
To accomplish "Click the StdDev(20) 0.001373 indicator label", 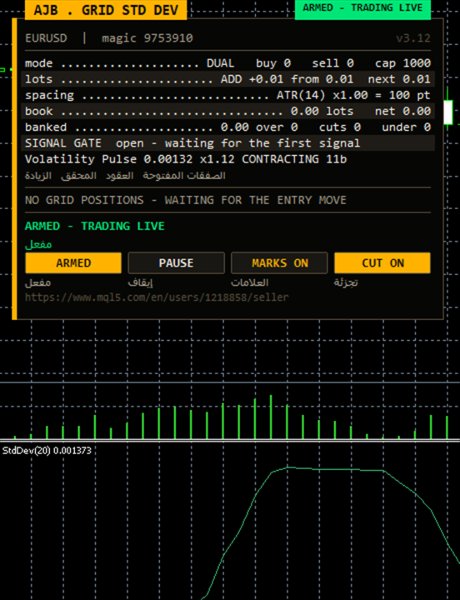I will 47,450.
